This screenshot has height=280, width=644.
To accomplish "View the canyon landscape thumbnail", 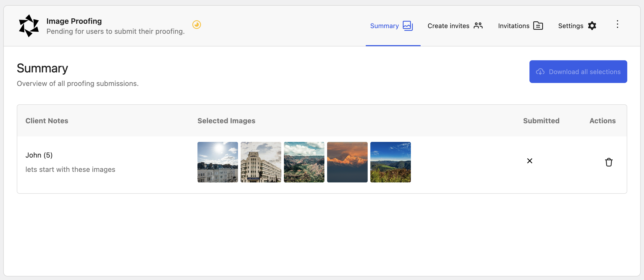I will point(304,162).
